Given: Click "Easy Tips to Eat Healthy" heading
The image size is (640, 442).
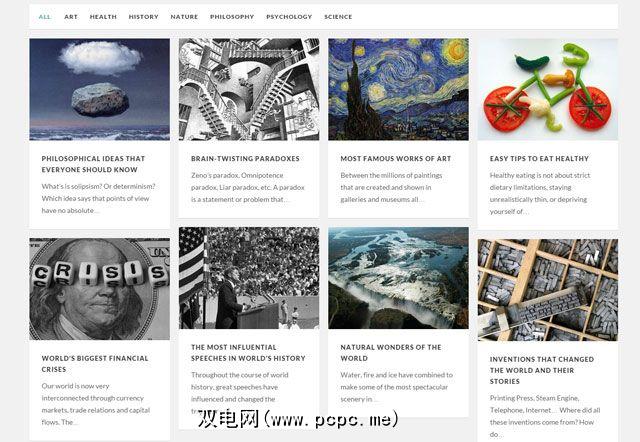Looking at the screenshot, I should pyautogui.click(x=539, y=159).
